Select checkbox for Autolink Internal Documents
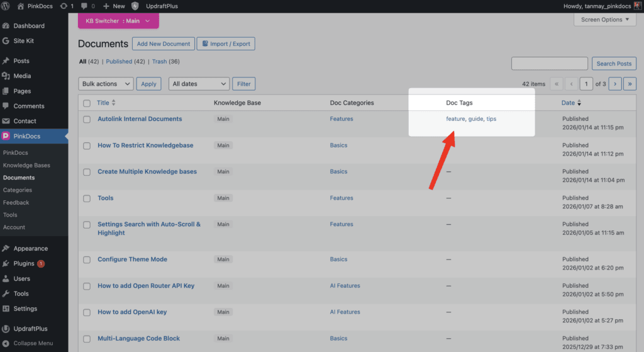This screenshot has width=644, height=352. pyautogui.click(x=87, y=119)
